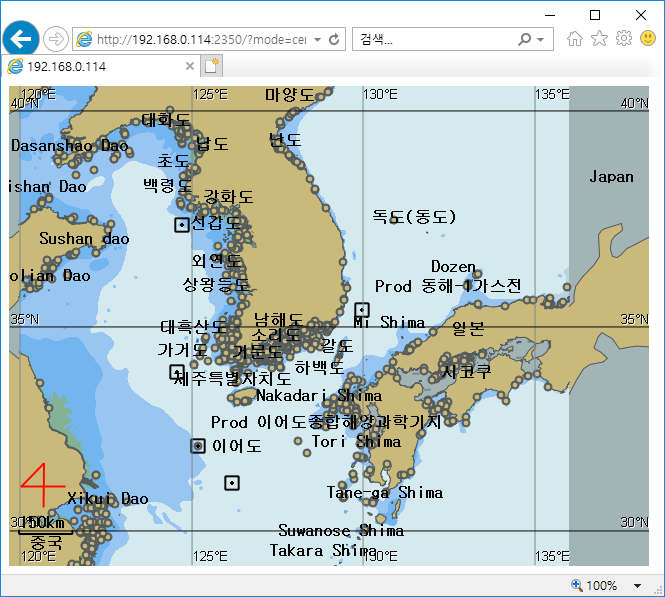Open the Home page icon
665x597 pixels.
tap(575, 39)
